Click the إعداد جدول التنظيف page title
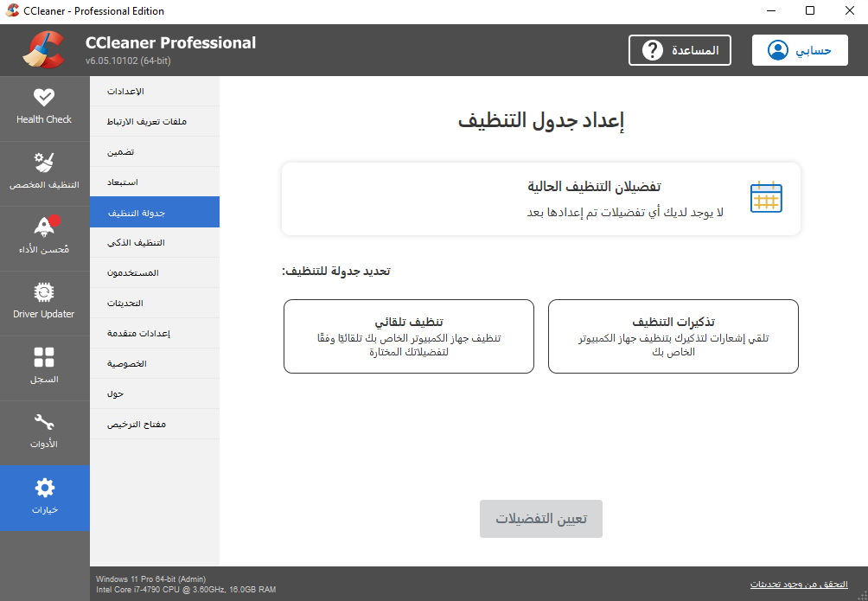868x601 pixels. [x=541, y=121]
